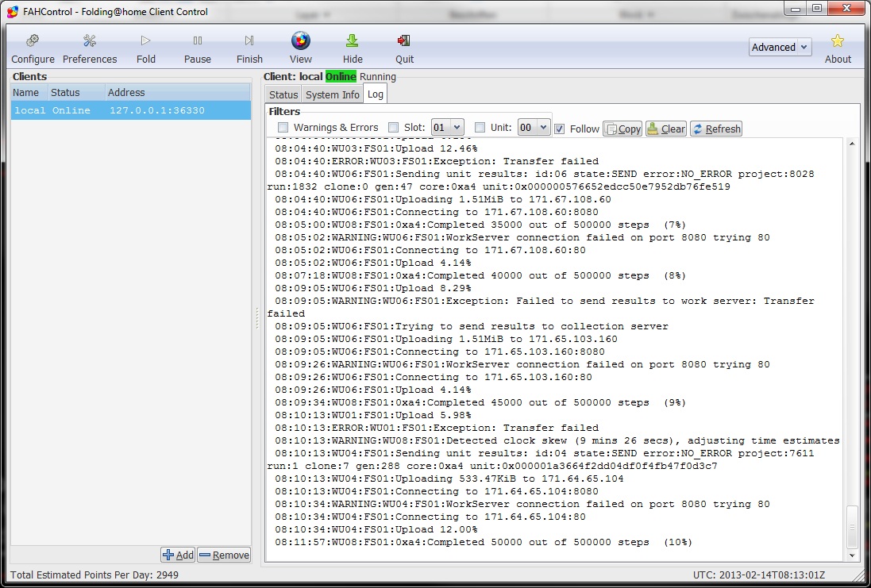Click the 127.0.0.1:36330 address cell
The height and width of the screenshot is (588, 871).
(156, 110)
